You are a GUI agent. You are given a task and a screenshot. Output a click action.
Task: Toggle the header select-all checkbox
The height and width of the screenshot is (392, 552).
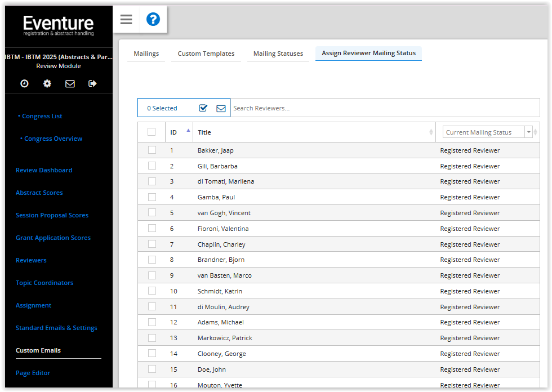pos(152,132)
